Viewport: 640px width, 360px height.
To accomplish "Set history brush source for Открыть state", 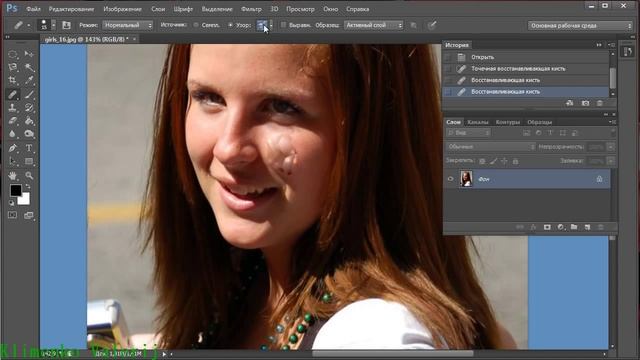I will click(448, 57).
